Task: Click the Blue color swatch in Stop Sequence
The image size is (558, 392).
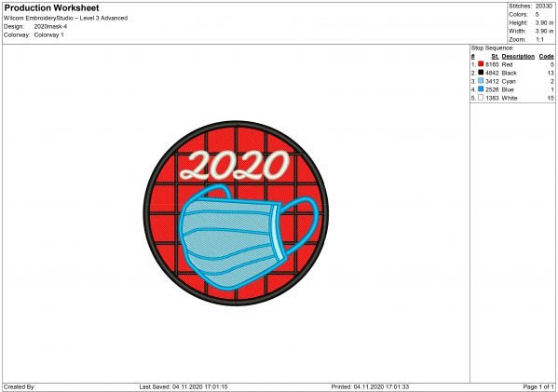Action: [481, 89]
